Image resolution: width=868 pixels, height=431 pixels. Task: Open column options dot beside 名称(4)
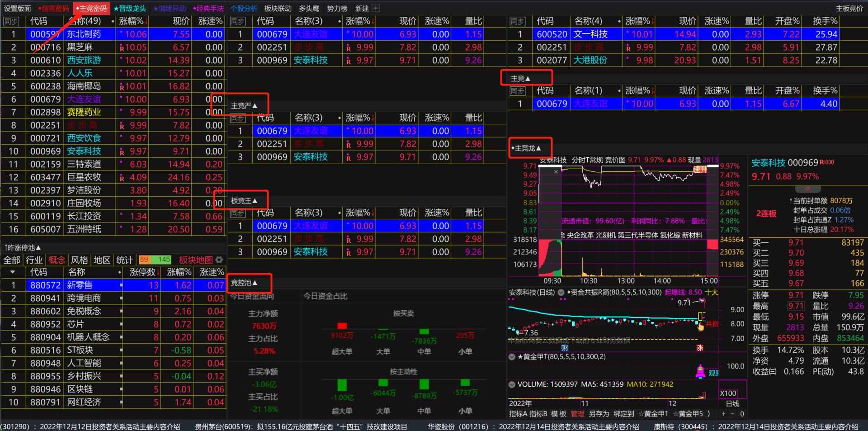(x=619, y=21)
